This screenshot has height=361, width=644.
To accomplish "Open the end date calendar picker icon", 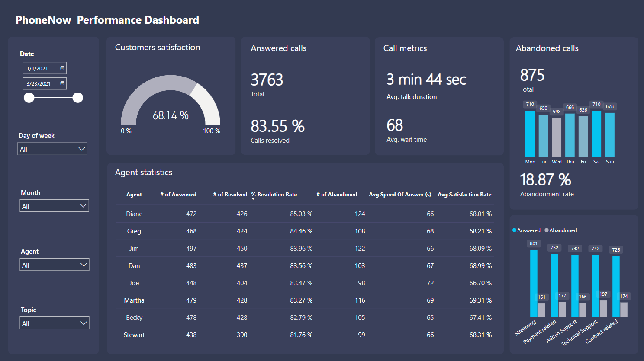I will 62,83.
